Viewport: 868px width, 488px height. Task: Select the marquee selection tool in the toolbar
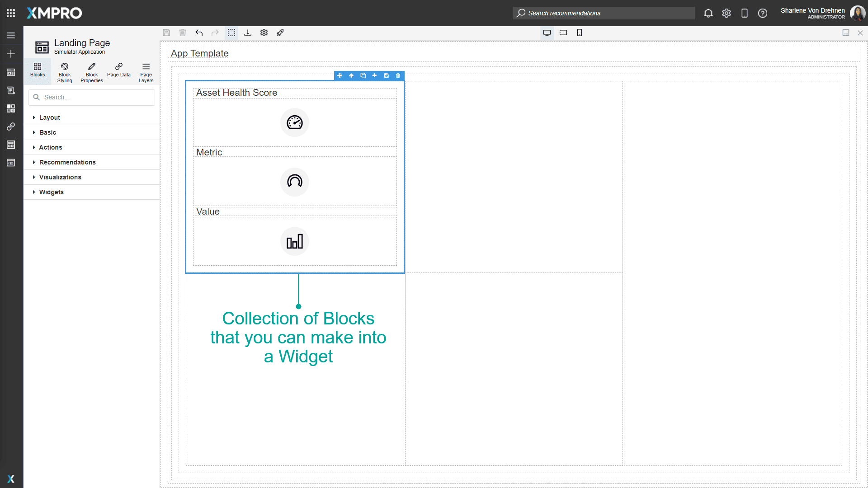(231, 33)
